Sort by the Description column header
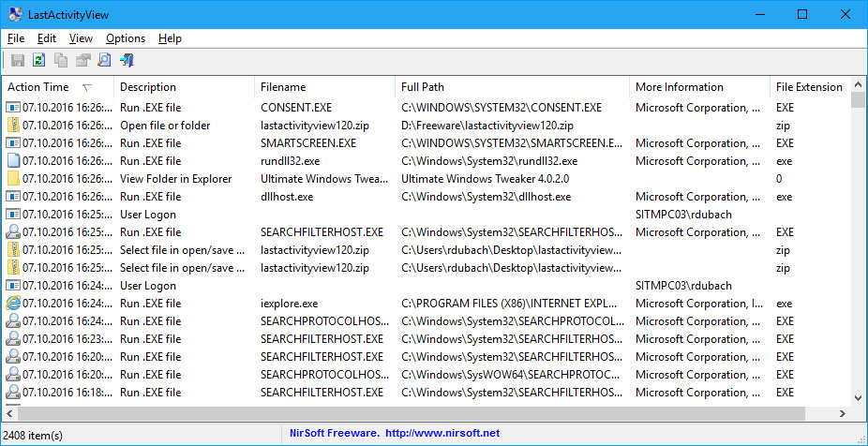Image resolution: width=868 pixels, height=446 pixels. point(184,87)
